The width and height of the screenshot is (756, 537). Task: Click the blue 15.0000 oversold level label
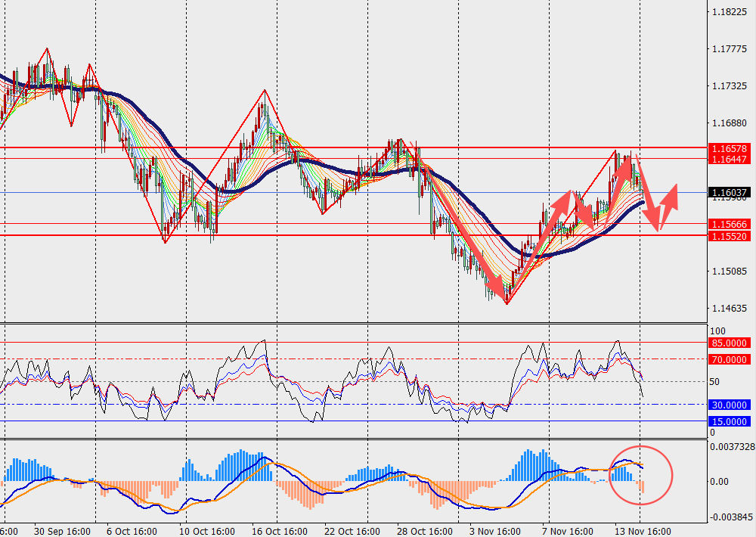click(729, 421)
